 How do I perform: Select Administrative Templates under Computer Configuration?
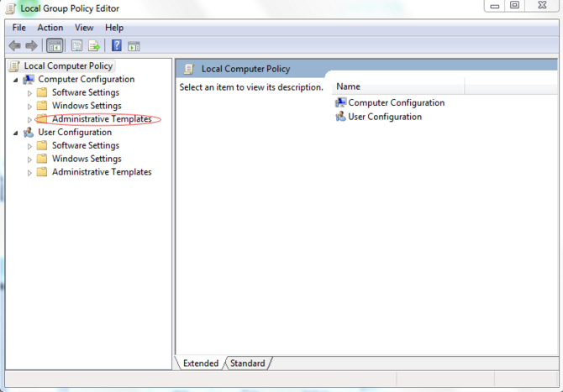click(102, 119)
